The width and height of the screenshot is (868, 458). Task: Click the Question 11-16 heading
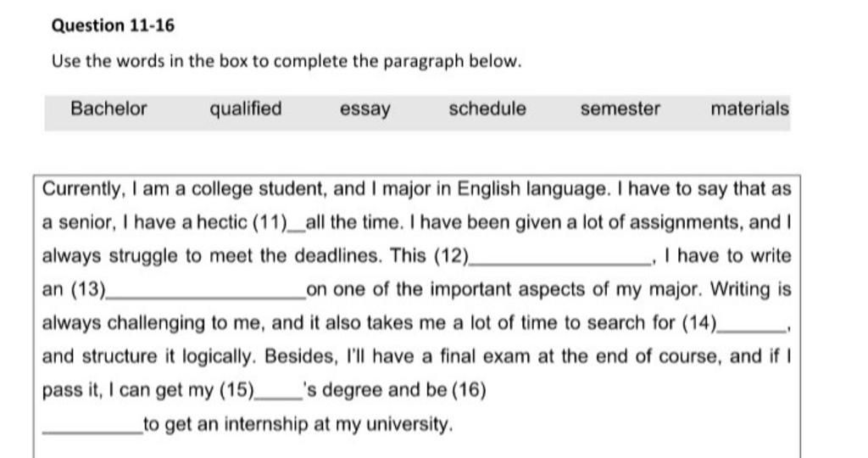click(x=113, y=26)
